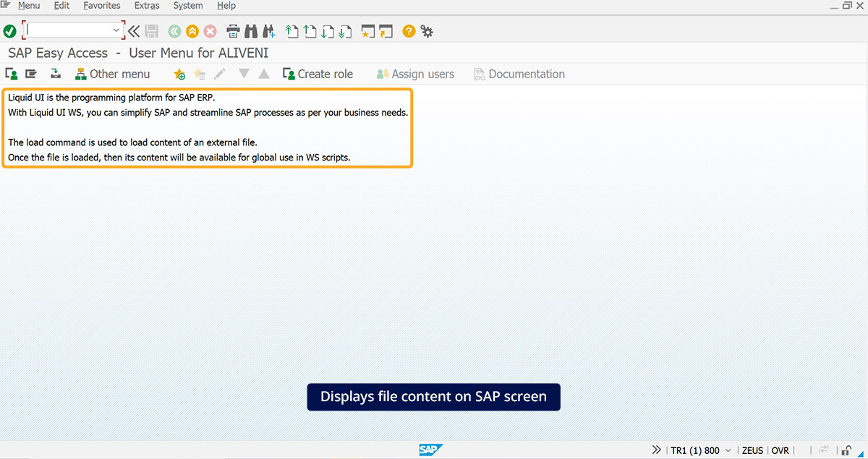
Task: Open the System menu
Action: (188, 6)
